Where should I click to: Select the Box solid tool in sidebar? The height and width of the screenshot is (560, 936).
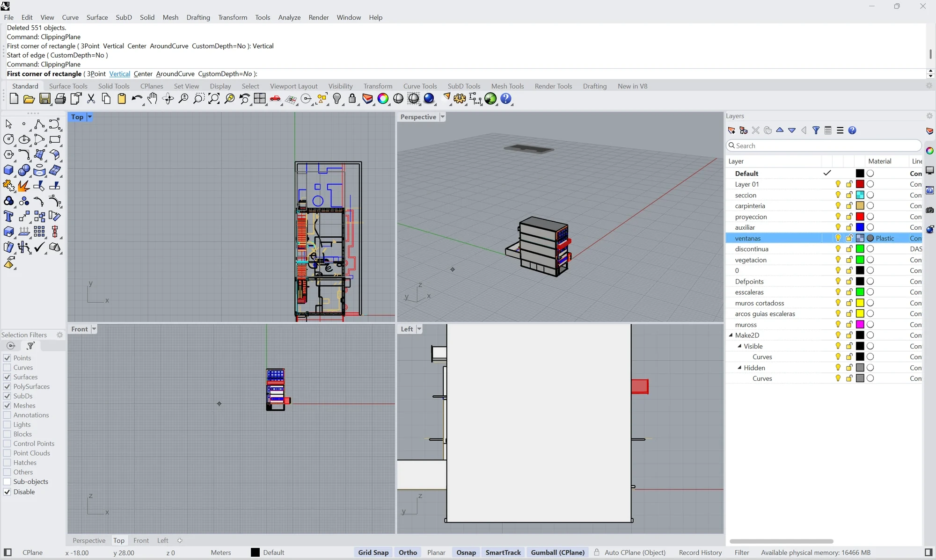(8, 170)
